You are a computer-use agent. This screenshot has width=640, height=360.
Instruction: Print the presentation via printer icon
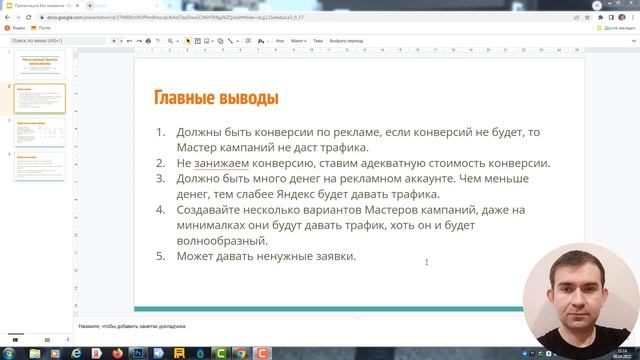coord(148,41)
